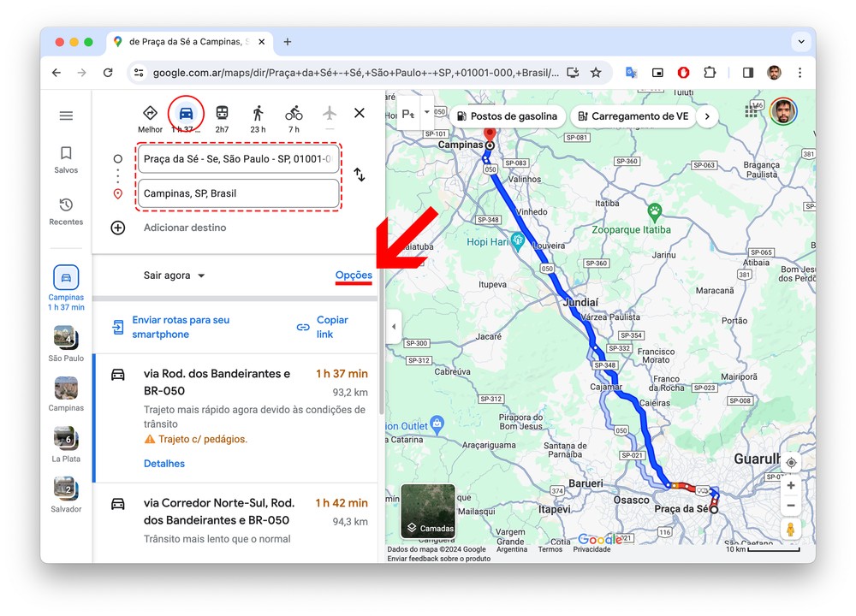The image size is (856, 616).
Task: Zoom out on the map
Action: pos(790,506)
